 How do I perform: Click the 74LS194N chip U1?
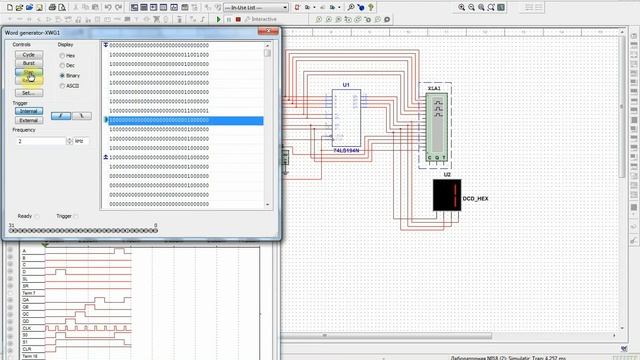(346, 118)
